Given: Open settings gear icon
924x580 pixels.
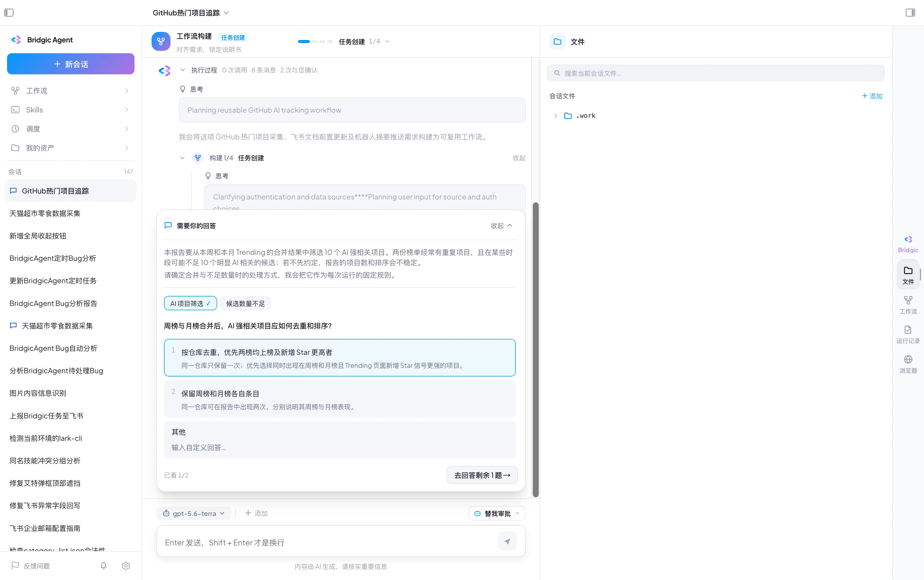Looking at the screenshot, I should pos(126,565).
